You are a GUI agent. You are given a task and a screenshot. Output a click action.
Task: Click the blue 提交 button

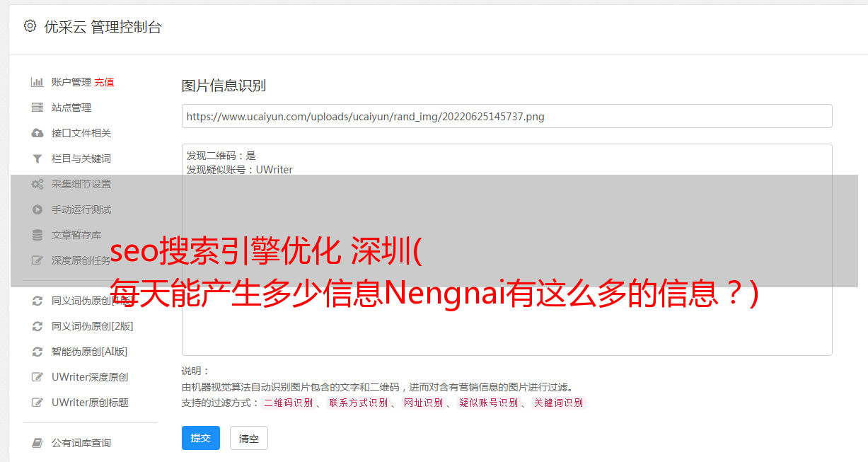[x=201, y=438]
